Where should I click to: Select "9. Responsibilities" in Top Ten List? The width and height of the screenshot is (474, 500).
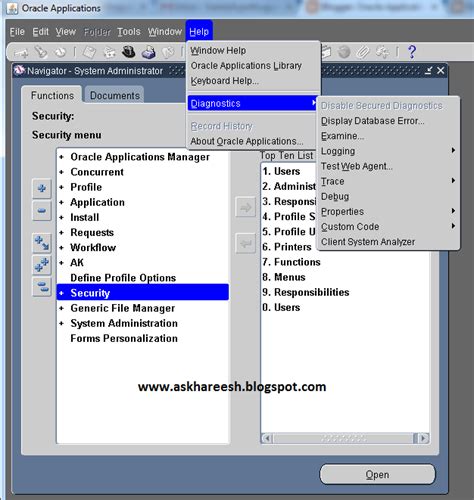pyautogui.click(x=306, y=292)
